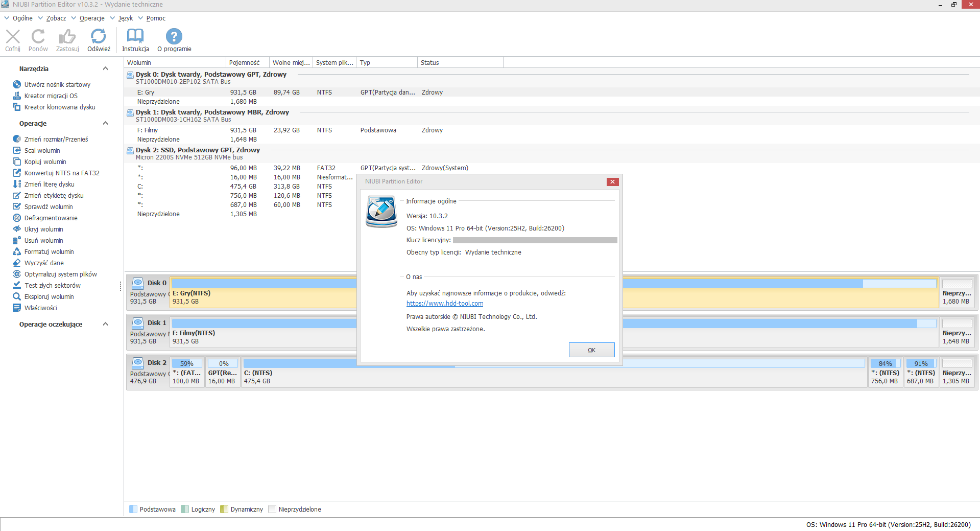
Task: Click the Logiczny legend color swatch
Action: tap(185, 509)
